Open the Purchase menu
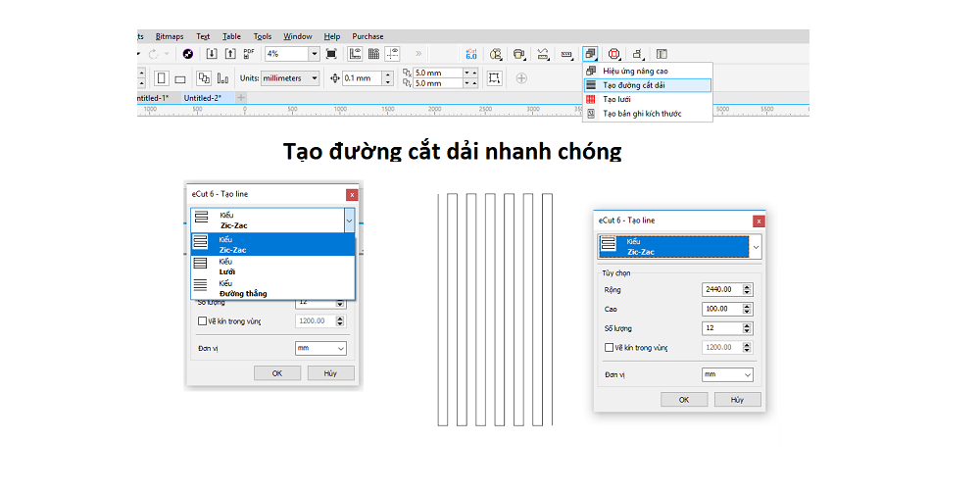Image resolution: width=980 pixels, height=490 pixels. (368, 36)
